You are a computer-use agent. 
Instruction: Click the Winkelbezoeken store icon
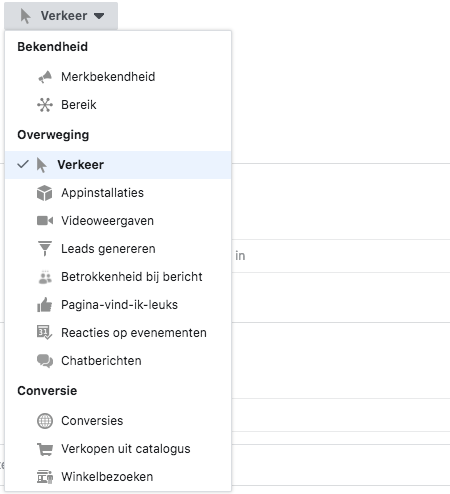45,477
